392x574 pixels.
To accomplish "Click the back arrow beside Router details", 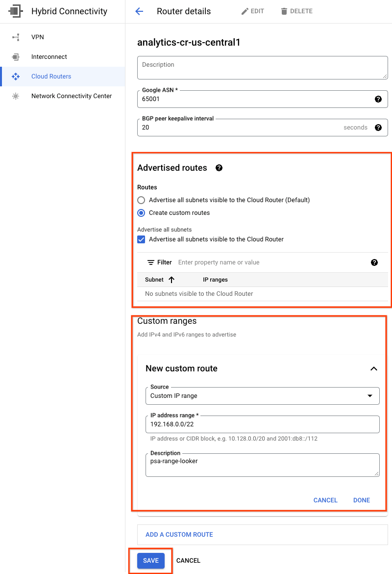I will pos(139,11).
